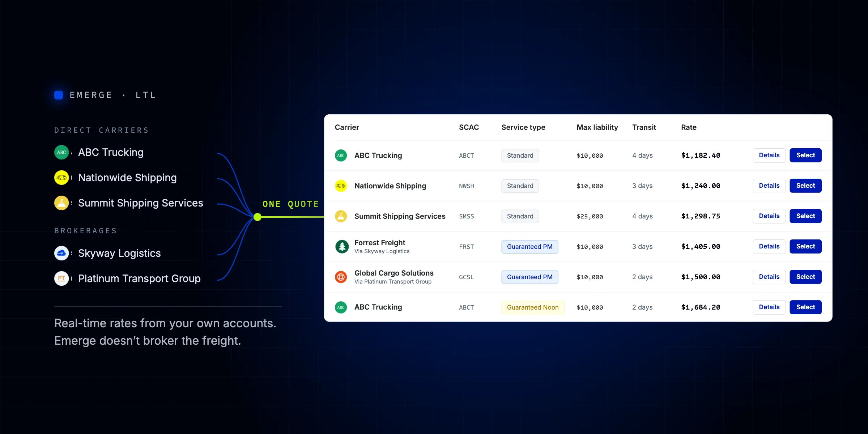Click ABC logo in the $1,684.20 table row
The width and height of the screenshot is (868, 434).
tap(341, 307)
